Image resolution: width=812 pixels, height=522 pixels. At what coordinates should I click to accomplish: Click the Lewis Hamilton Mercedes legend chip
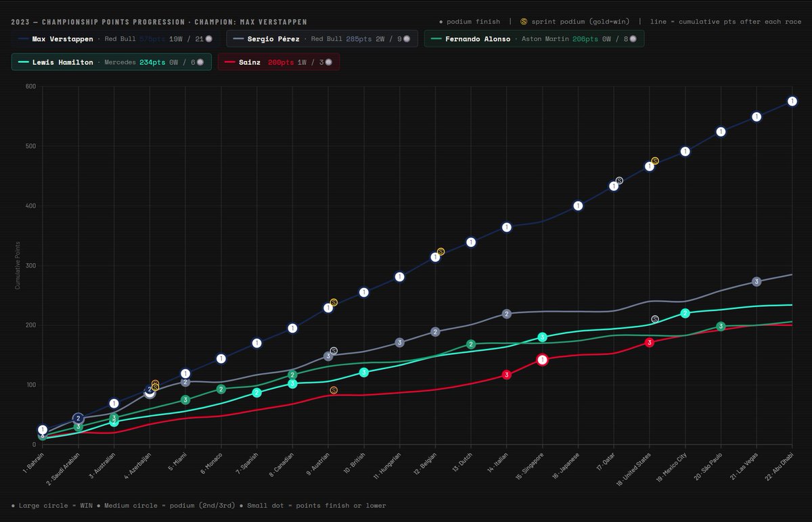tap(112, 62)
